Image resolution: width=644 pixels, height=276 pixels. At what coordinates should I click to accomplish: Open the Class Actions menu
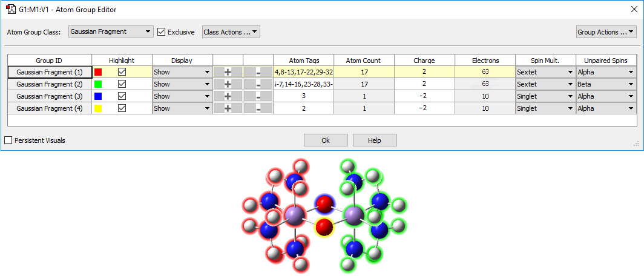click(231, 32)
